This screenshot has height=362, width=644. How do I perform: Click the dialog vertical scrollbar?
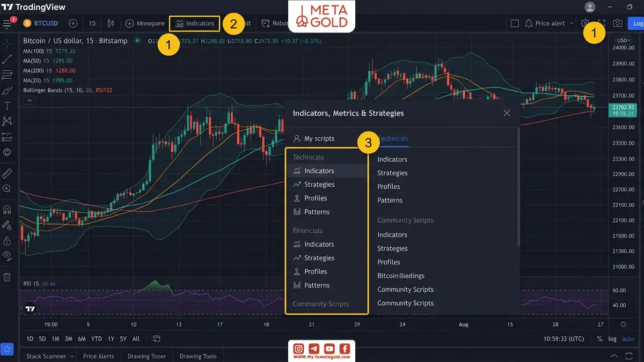[518, 187]
